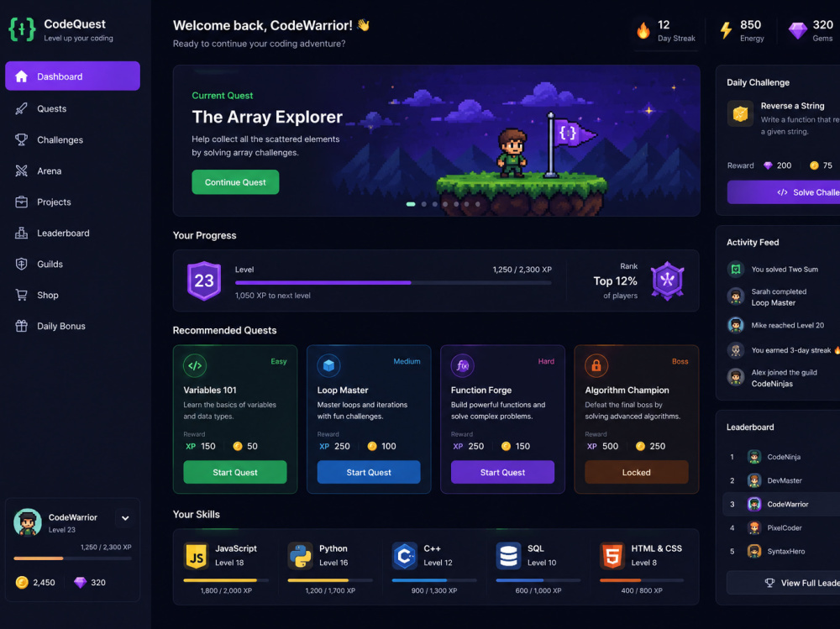Open Projects in the sidebar
Image resolution: width=840 pixels, height=629 pixels.
tap(72, 202)
